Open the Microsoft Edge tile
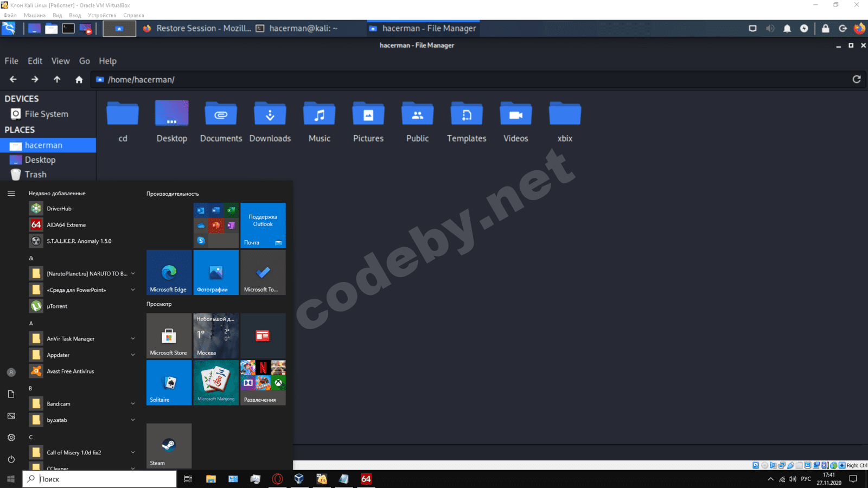 tap(169, 272)
